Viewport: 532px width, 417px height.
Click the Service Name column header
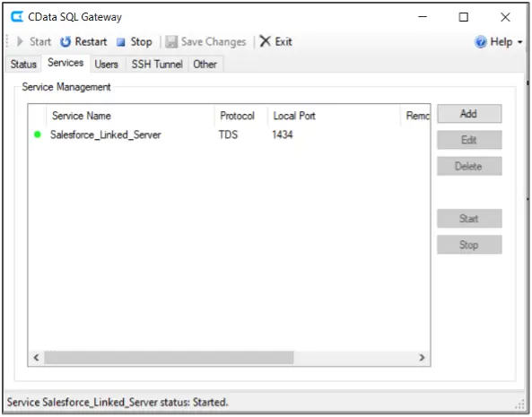coord(130,116)
